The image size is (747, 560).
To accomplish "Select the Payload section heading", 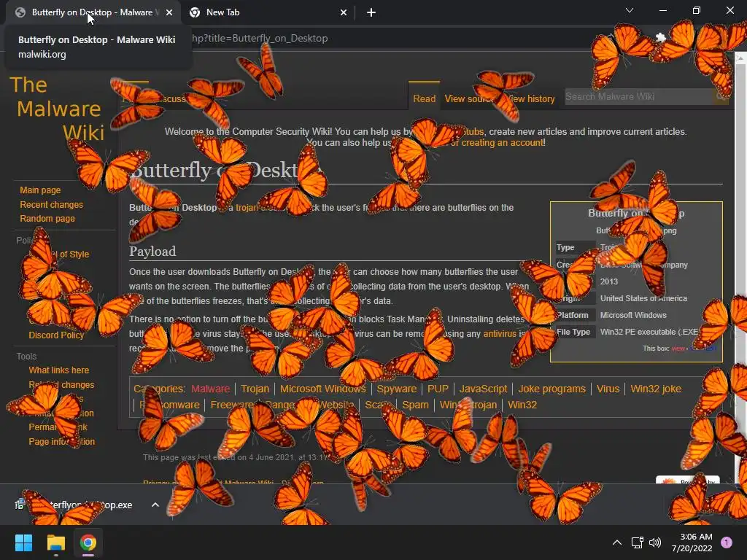I will [152, 252].
